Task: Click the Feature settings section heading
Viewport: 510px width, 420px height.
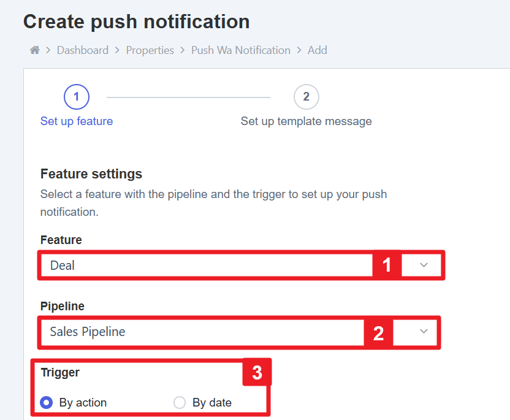Action: click(91, 174)
